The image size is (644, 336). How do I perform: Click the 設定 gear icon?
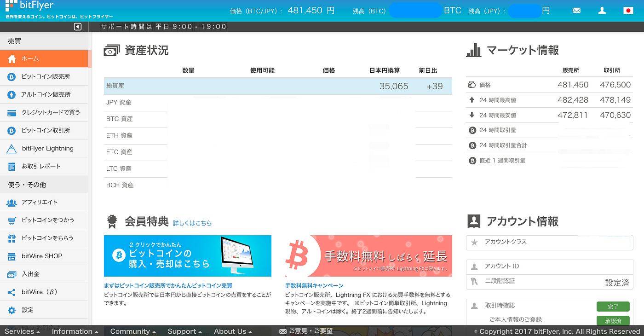coord(12,310)
